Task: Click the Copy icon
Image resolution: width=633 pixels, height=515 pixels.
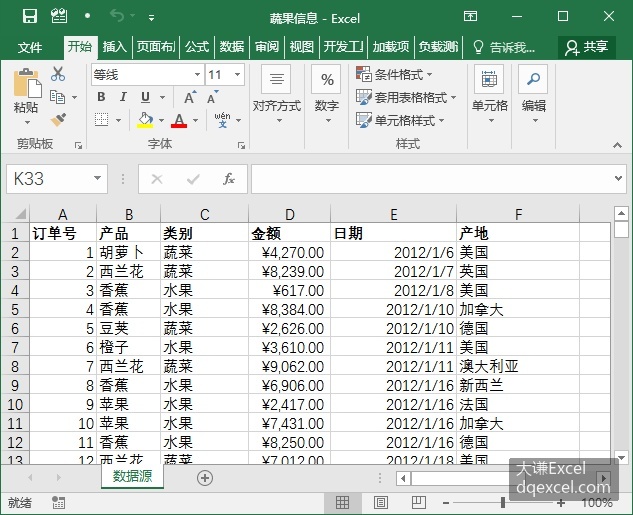Action: 57,97
